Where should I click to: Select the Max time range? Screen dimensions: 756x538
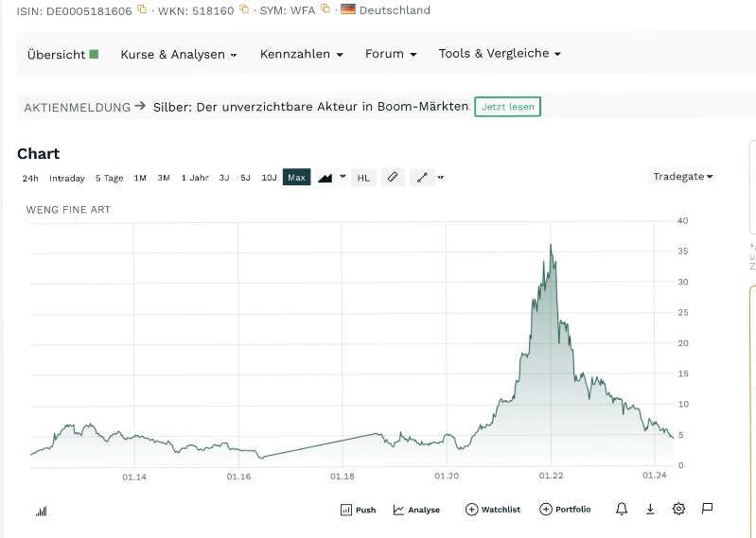click(296, 177)
